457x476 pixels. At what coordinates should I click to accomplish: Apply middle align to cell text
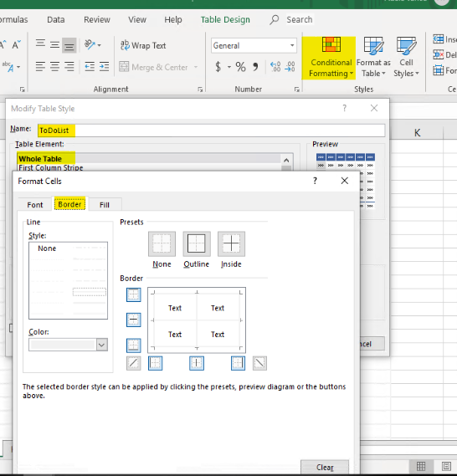(x=54, y=45)
